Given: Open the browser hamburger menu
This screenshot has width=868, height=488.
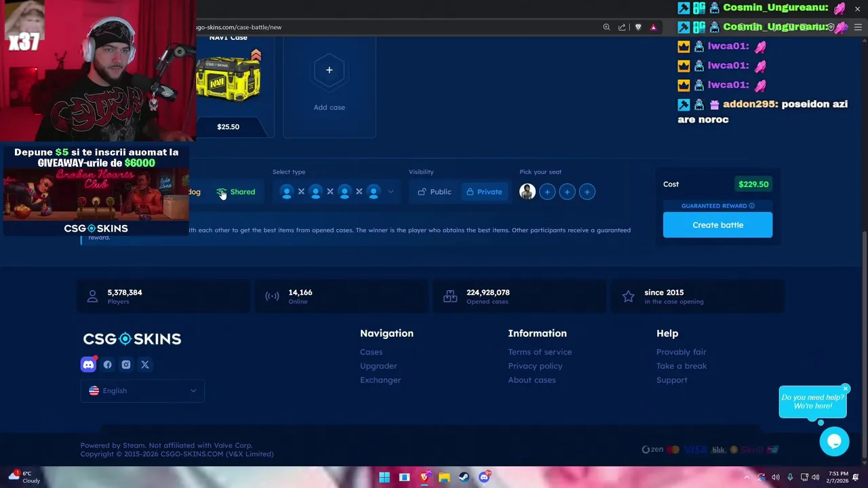Looking at the screenshot, I should point(858,27).
